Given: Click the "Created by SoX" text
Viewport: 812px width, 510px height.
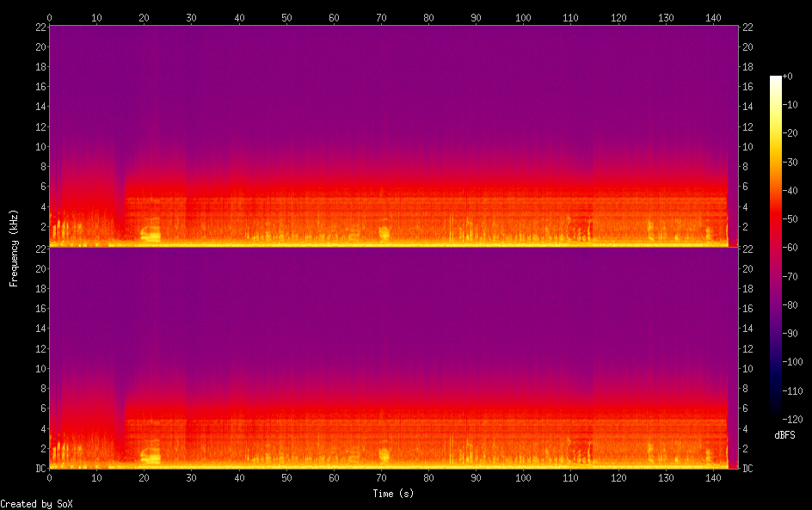Looking at the screenshot, I should tap(36, 504).
